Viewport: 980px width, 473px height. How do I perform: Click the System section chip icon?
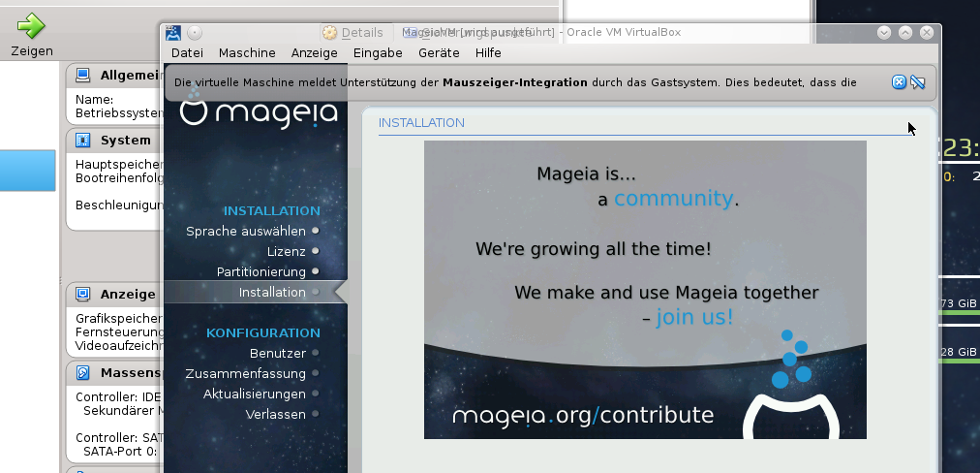(82, 141)
